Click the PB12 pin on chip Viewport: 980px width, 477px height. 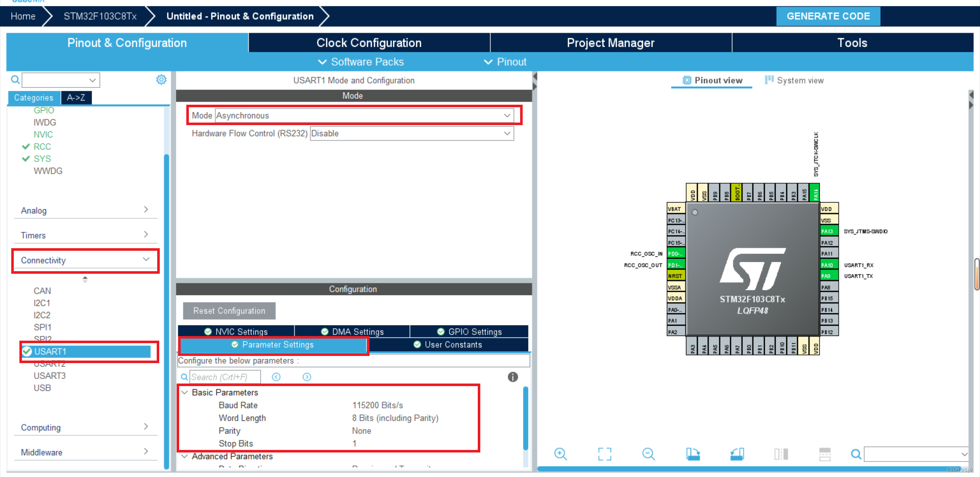pos(829,332)
